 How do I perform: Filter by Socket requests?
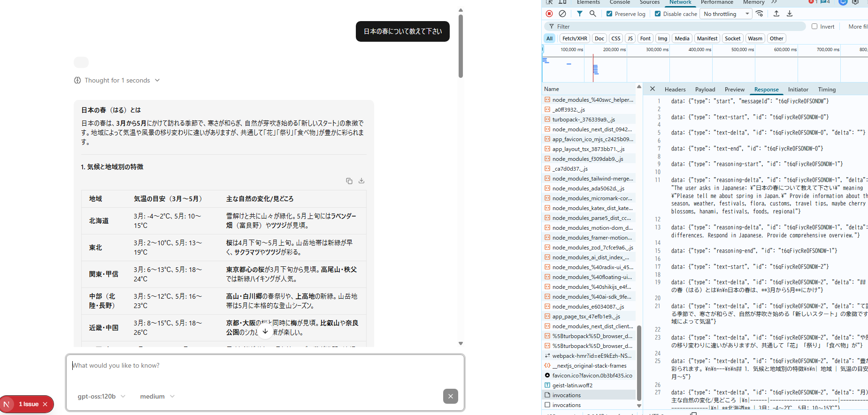coord(732,38)
